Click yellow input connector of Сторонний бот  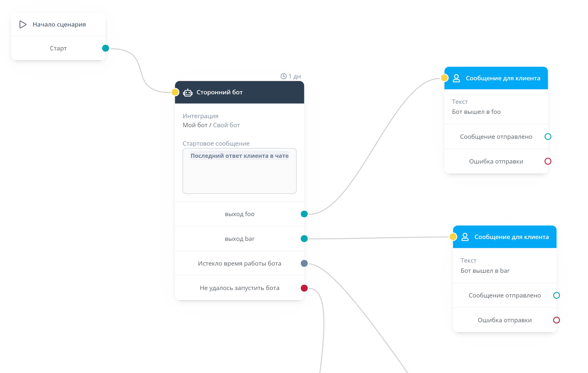pyautogui.click(x=175, y=92)
